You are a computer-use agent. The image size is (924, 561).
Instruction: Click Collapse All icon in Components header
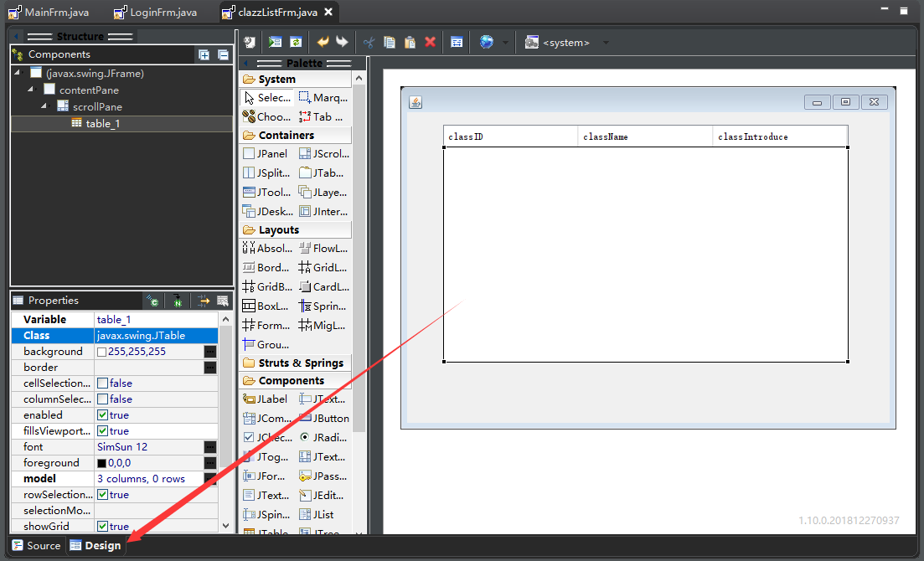coord(224,54)
